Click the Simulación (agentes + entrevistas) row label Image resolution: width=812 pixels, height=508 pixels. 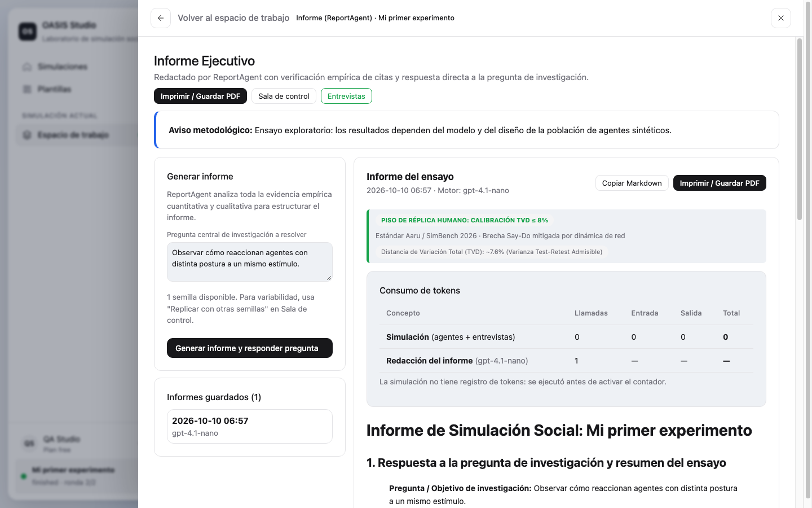451,337
